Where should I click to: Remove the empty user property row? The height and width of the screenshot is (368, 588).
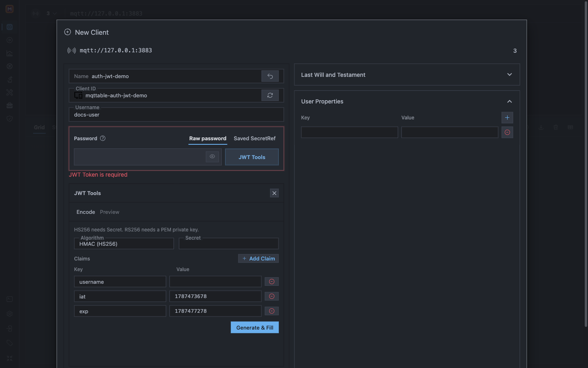507,132
